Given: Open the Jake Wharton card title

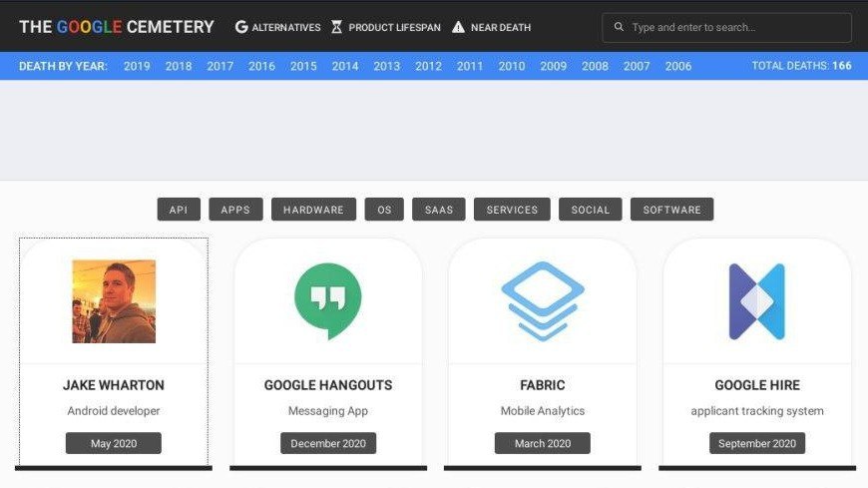Looking at the screenshot, I should point(114,385).
